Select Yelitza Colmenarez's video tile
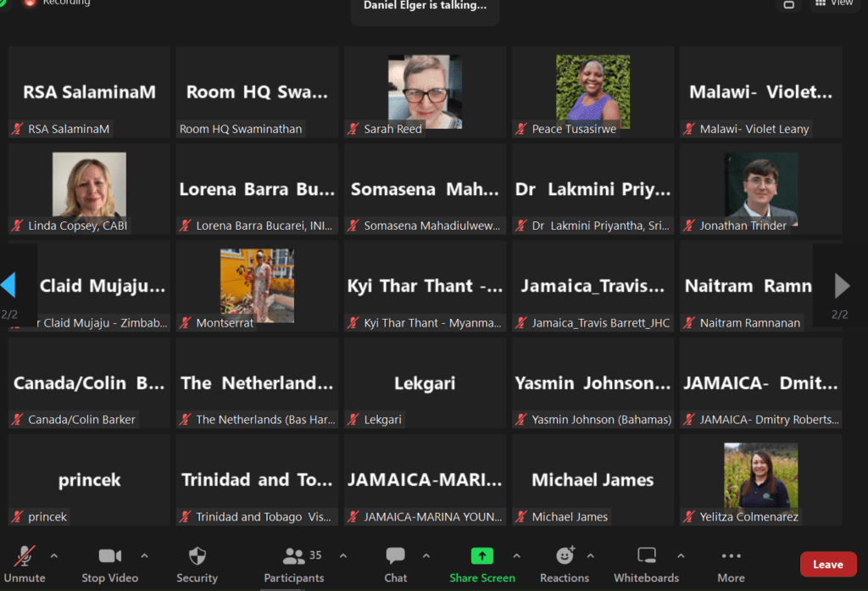The image size is (868, 591). tap(760, 478)
